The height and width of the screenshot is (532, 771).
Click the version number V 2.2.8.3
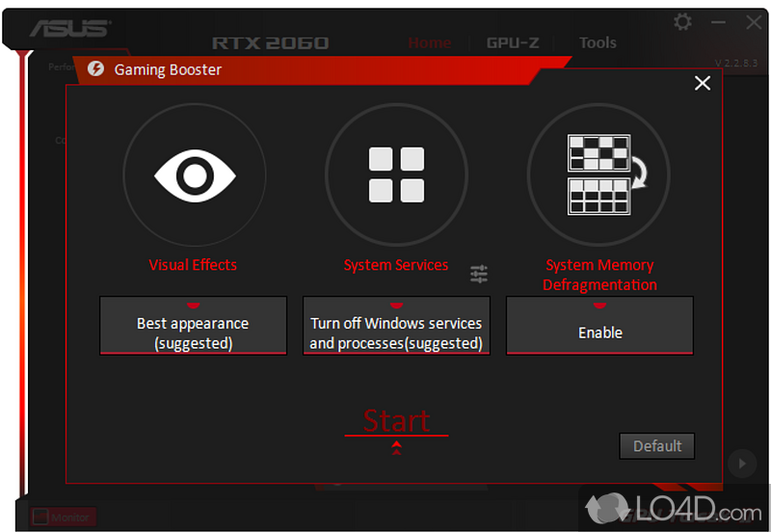[736, 63]
